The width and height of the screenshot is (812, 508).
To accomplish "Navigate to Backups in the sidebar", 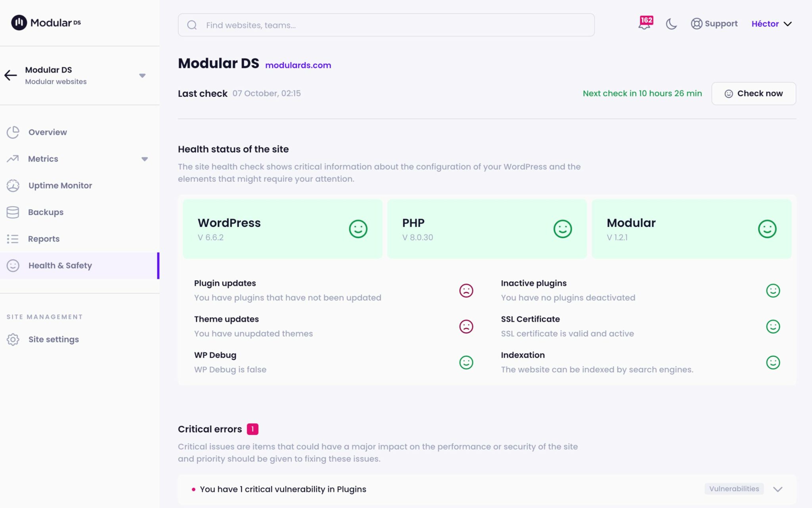I will click(46, 212).
